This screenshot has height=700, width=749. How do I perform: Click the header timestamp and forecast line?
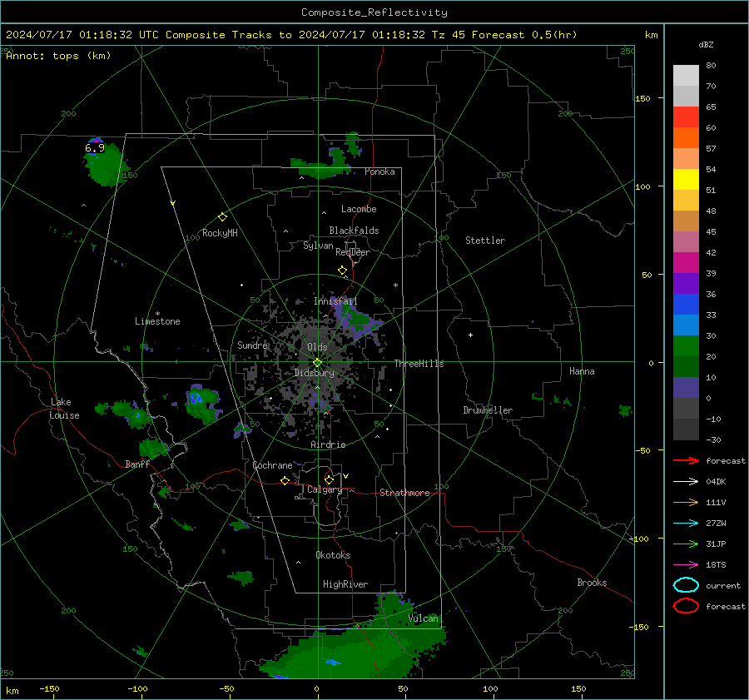click(x=291, y=35)
